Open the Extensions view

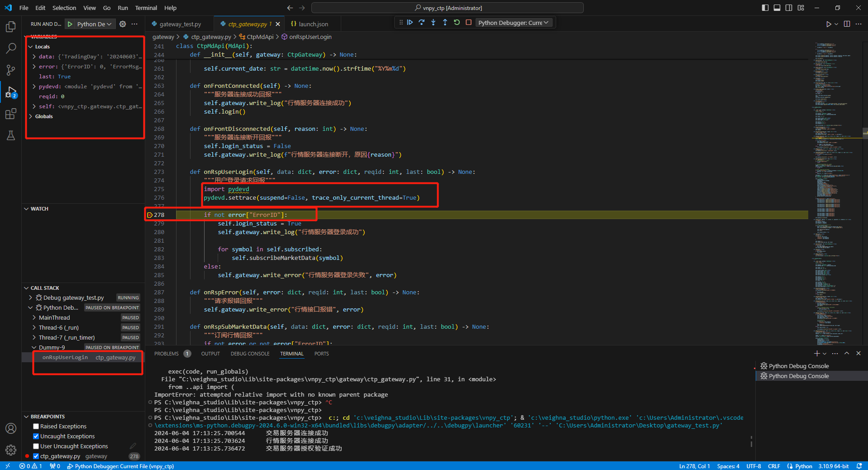tap(11, 114)
